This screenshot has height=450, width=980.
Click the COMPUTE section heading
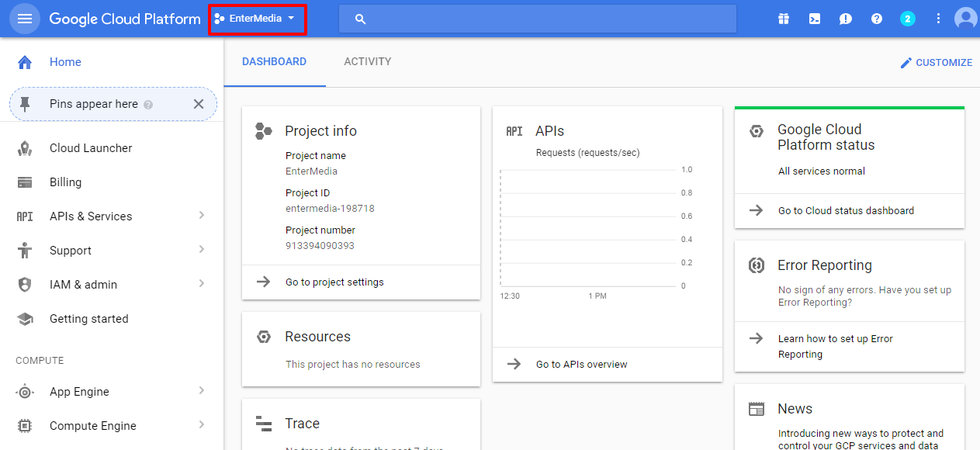40,361
